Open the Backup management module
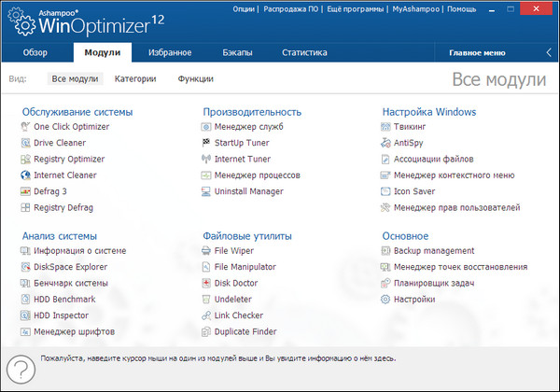 (434, 251)
